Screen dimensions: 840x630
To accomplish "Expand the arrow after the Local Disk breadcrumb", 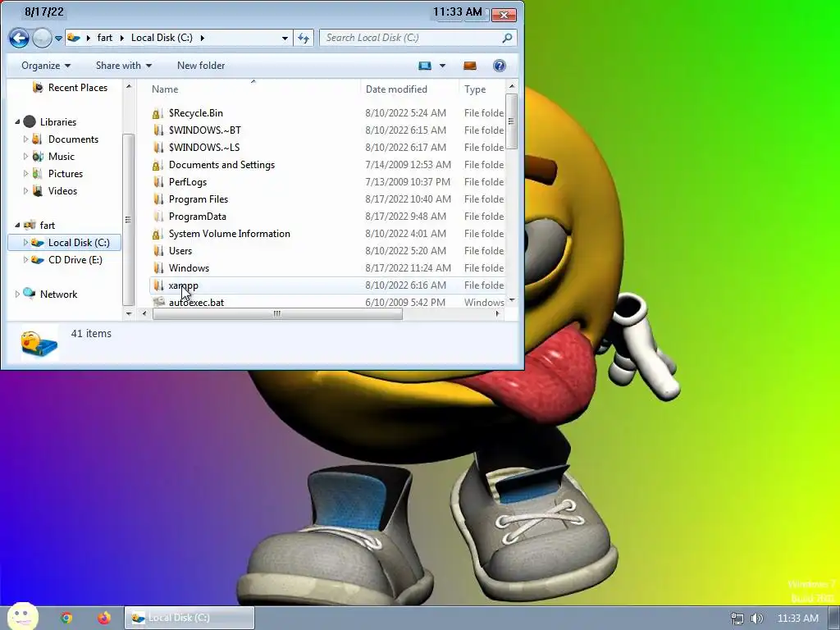I will point(202,38).
